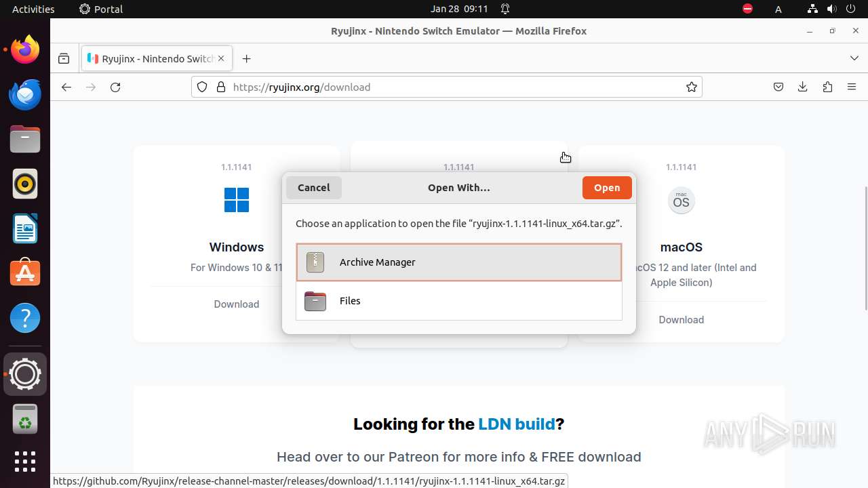Click the Files application icon in dialog
Viewport: 868px width, 488px height.
(x=315, y=301)
